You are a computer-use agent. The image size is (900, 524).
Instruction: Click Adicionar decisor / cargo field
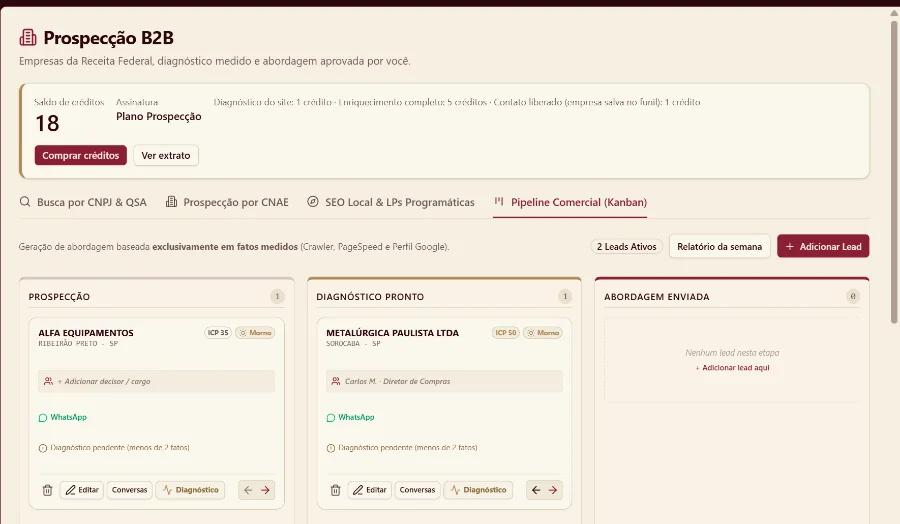tap(157, 381)
